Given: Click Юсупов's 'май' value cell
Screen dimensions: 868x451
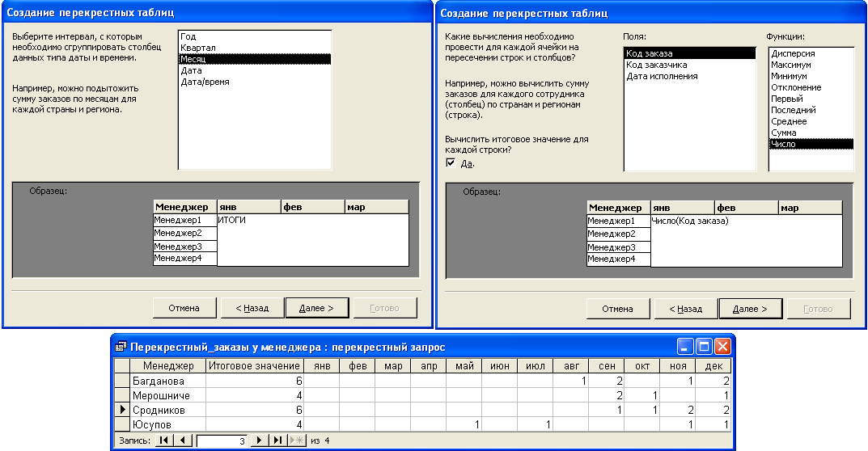Looking at the screenshot, I should (x=464, y=424).
